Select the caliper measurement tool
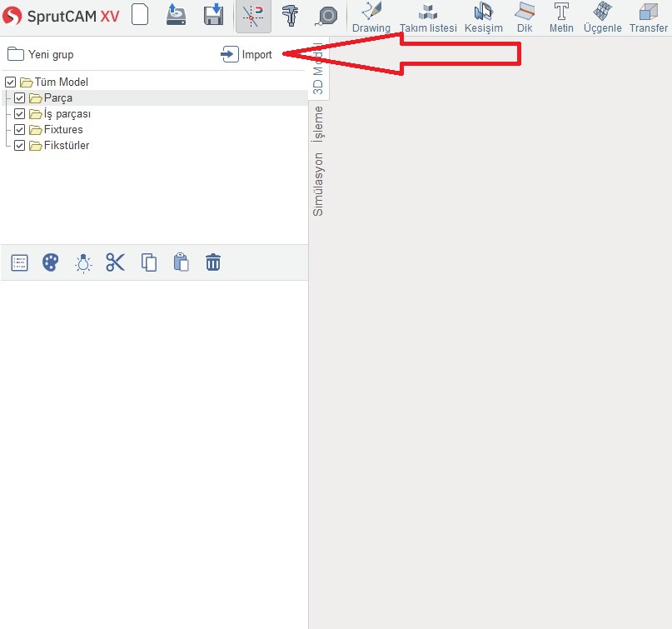The image size is (672, 629). [290, 17]
